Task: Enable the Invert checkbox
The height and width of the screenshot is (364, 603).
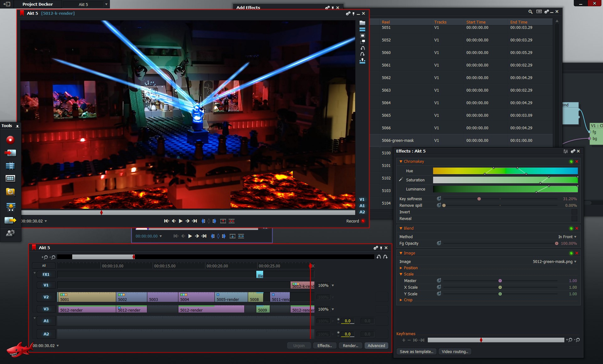Action: [x=574, y=212]
